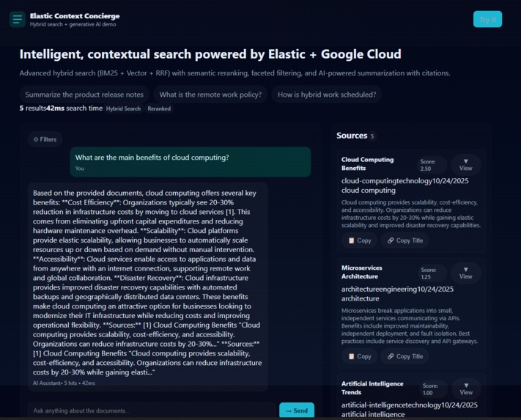Click the Hybrid Search badge

(123, 108)
